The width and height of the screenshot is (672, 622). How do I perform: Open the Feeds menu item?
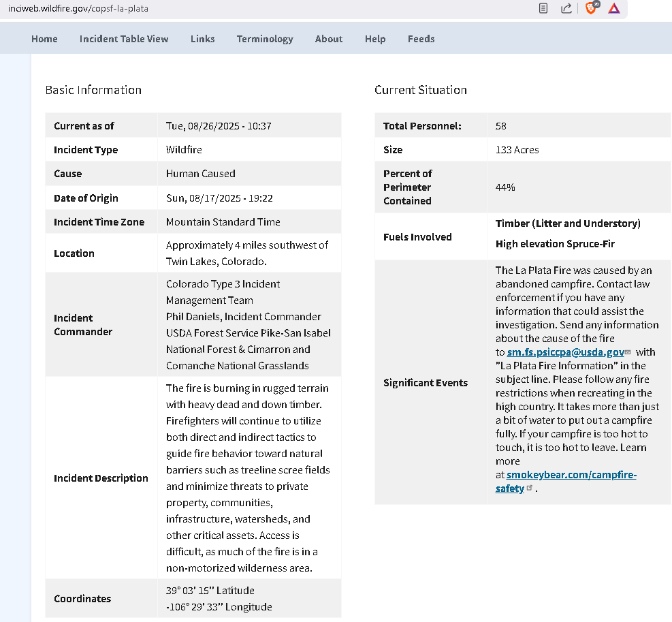click(421, 39)
